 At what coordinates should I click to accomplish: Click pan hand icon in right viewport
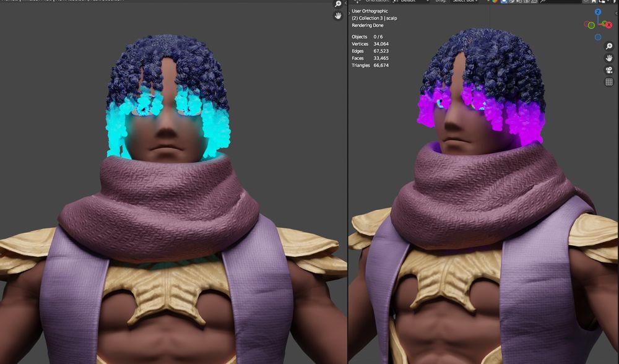coord(608,58)
